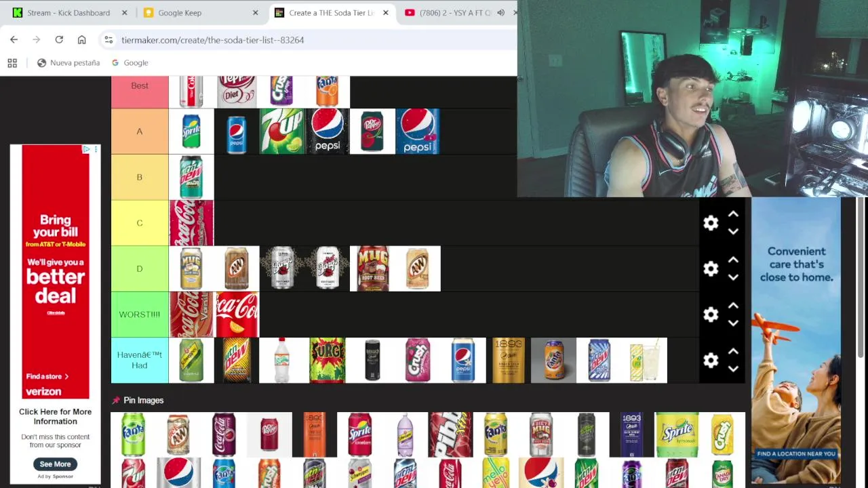The height and width of the screenshot is (488, 868).
Task: Move tier D row down with arrow
Action: 733,277
